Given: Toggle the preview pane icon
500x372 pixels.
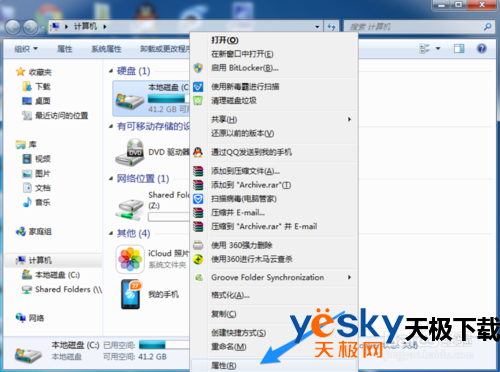Looking at the screenshot, I should click(x=459, y=49).
